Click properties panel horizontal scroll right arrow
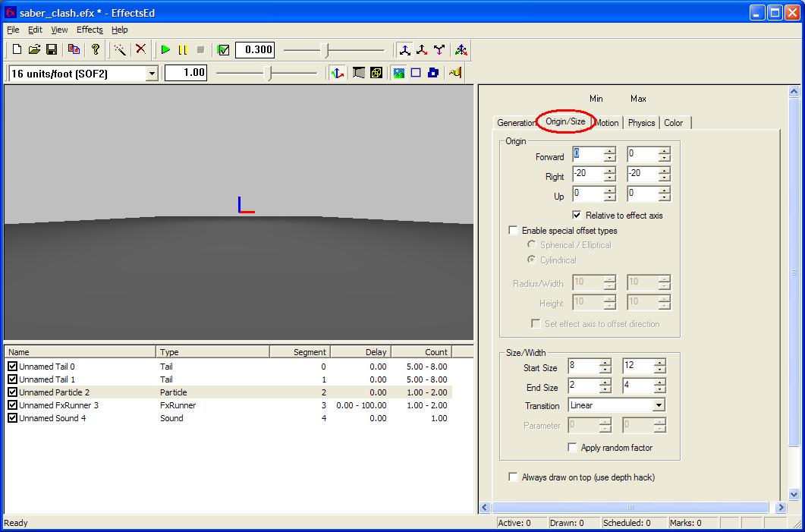Screen dimensions: 805x532 781,508
